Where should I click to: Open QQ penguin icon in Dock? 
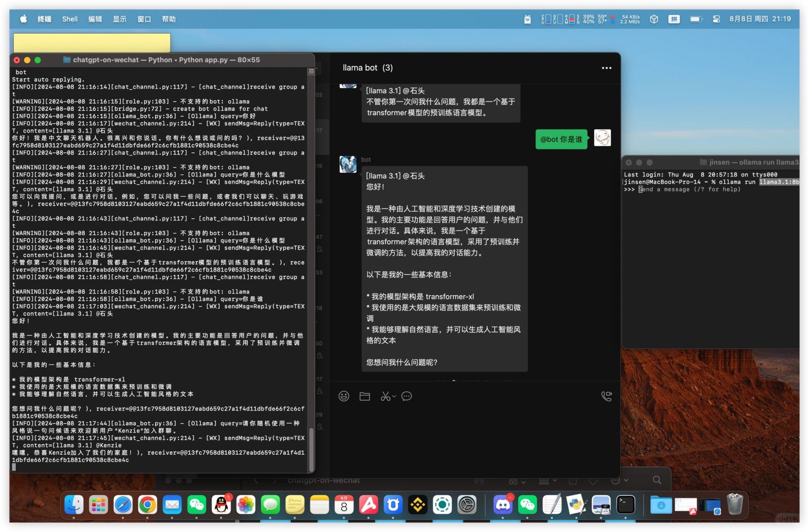[221, 504]
